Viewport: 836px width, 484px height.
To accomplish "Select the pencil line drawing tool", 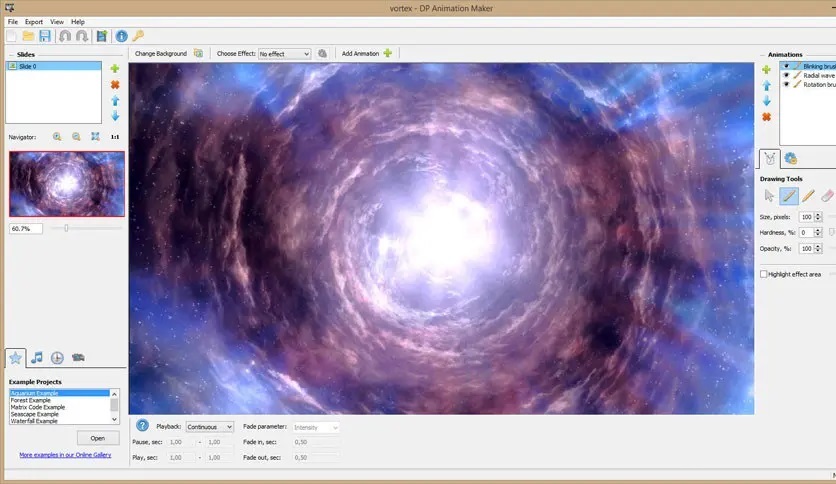I will point(808,196).
